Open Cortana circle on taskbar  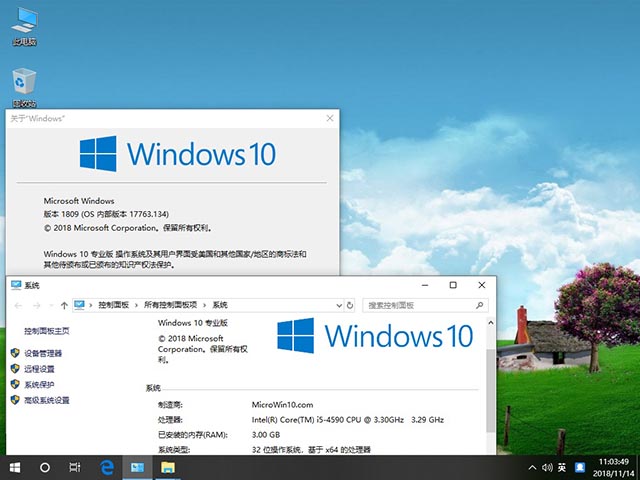point(45,467)
